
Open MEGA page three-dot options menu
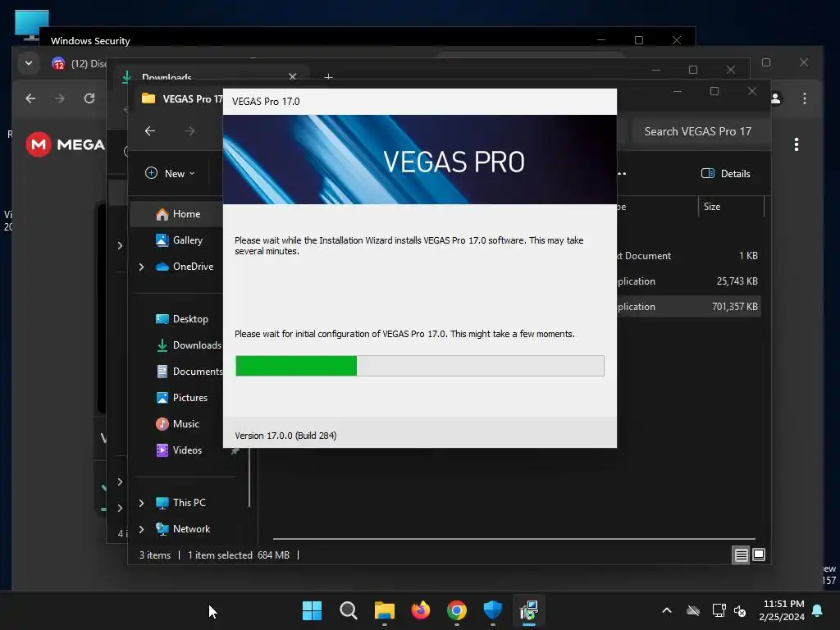coord(797,144)
